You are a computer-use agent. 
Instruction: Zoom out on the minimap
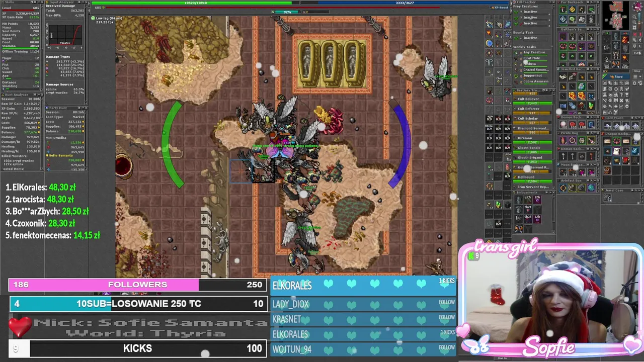(x=634, y=17)
